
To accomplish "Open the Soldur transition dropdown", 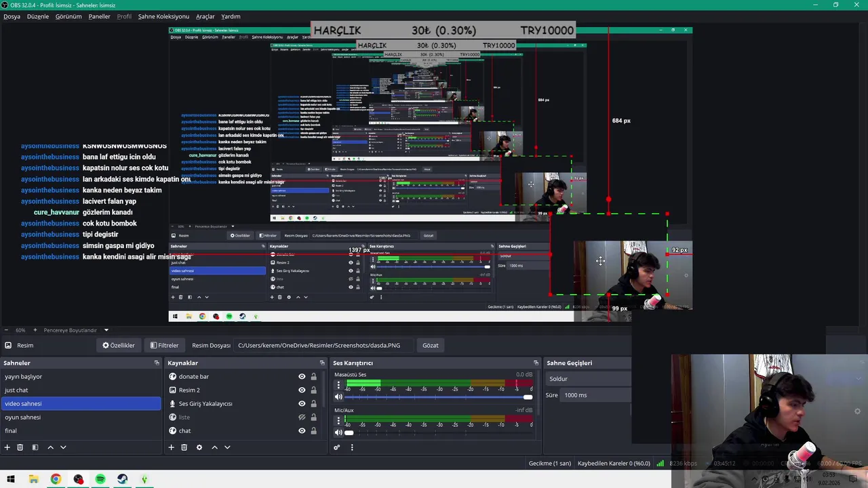I will tap(589, 379).
